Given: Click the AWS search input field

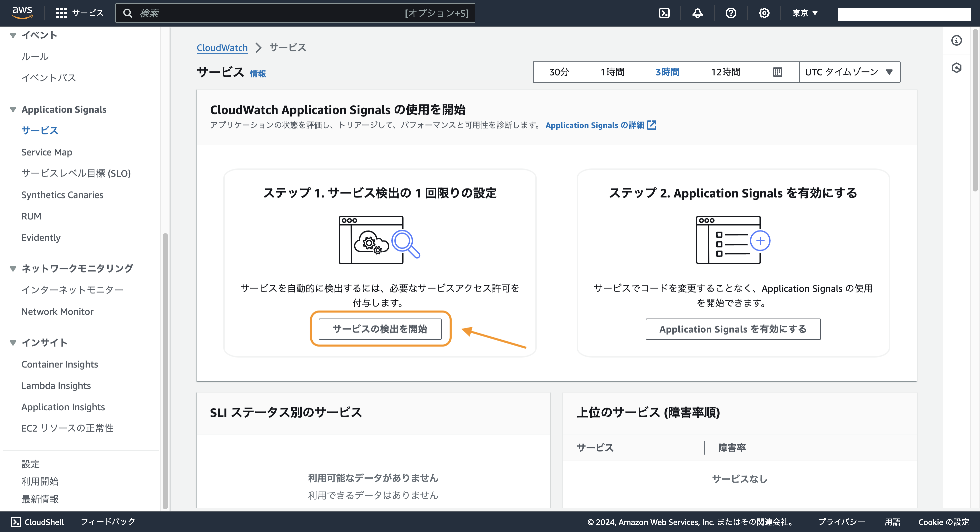Looking at the screenshot, I should pyautogui.click(x=266, y=13).
